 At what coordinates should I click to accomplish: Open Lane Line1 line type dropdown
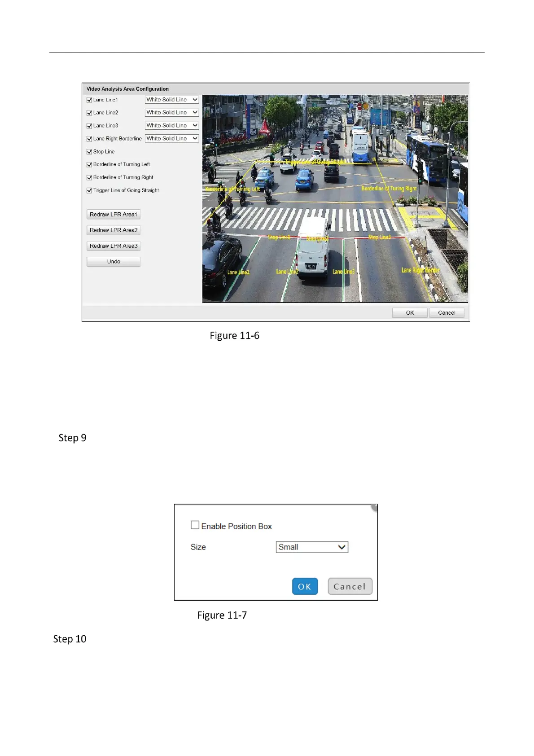(x=172, y=100)
